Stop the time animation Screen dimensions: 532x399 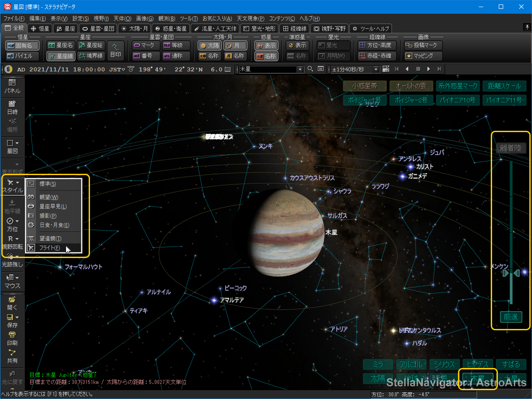pos(418,69)
